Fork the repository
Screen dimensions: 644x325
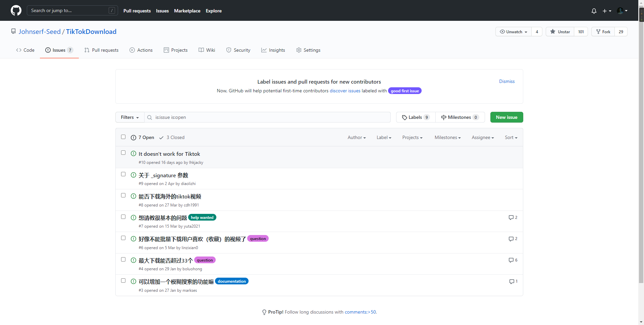pyautogui.click(x=603, y=32)
